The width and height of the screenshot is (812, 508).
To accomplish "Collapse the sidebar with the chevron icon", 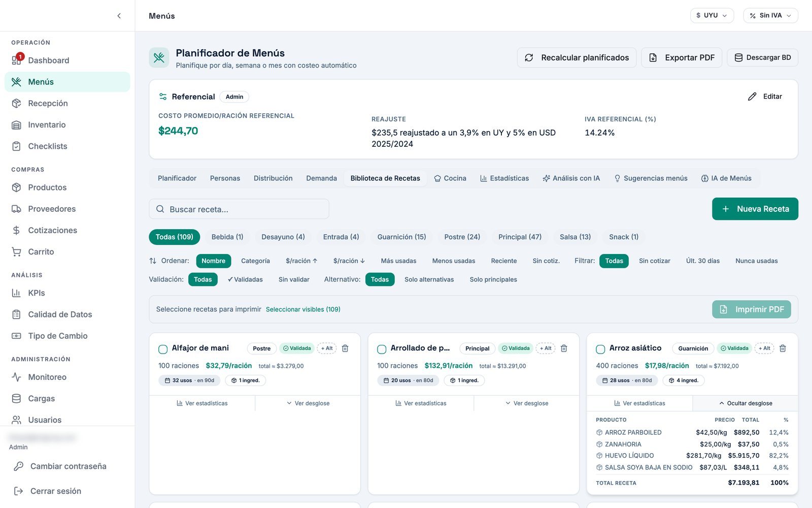I will (119, 16).
